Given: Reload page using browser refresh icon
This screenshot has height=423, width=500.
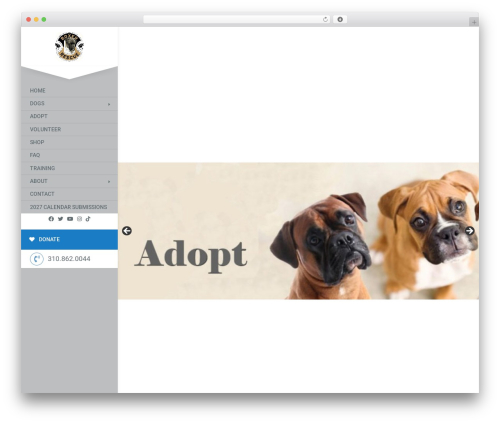Looking at the screenshot, I should coord(325,20).
